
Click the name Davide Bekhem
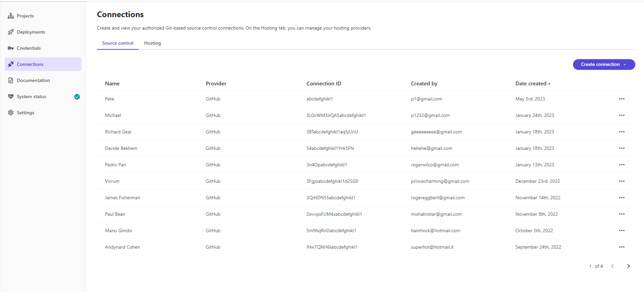pyautogui.click(x=121, y=148)
